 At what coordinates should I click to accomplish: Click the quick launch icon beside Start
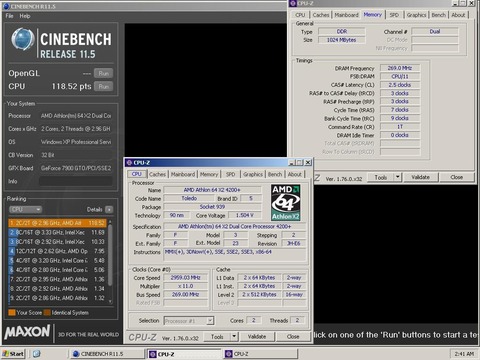click(36, 354)
